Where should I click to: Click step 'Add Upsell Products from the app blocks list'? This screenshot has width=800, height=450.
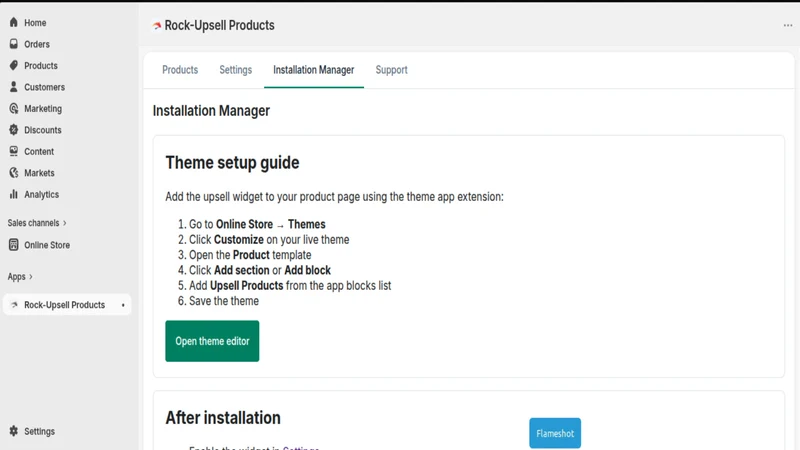point(290,285)
